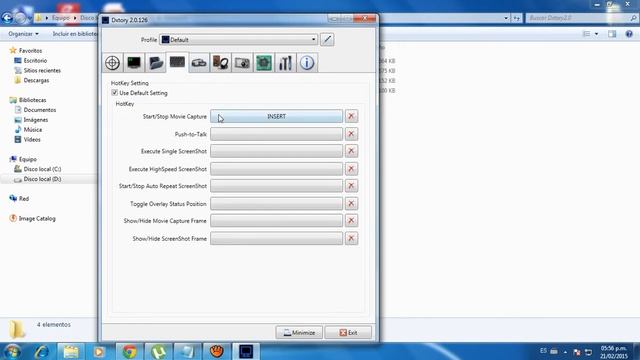Open the Dxtory target/overlay settings tab

click(x=113, y=63)
